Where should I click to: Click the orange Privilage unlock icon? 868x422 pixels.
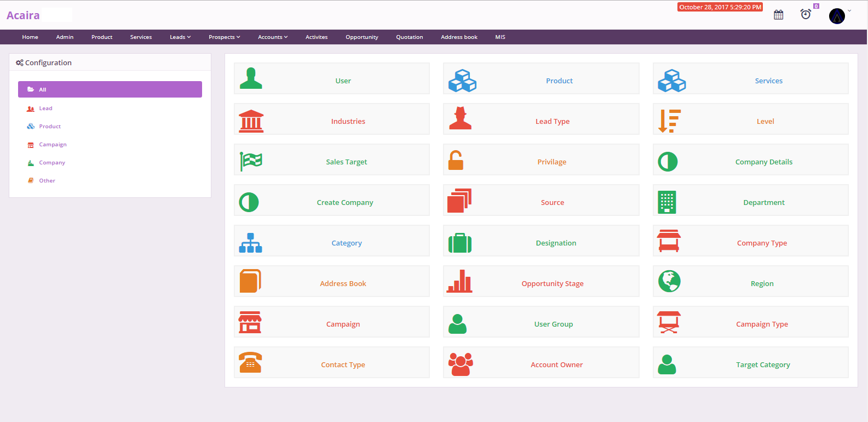(x=456, y=161)
